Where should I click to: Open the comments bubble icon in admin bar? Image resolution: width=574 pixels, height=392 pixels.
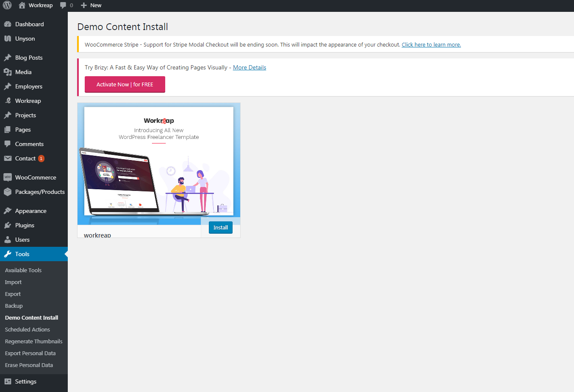coord(63,5)
